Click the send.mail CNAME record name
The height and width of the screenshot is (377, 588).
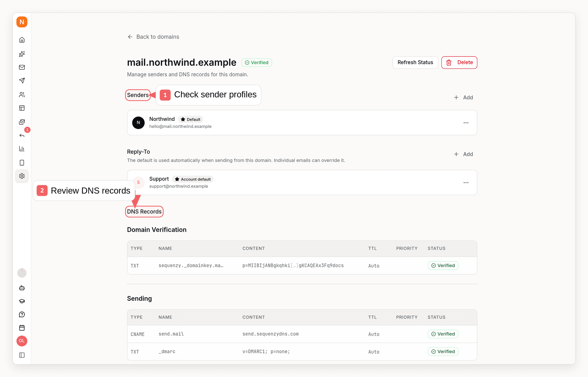[171, 334]
